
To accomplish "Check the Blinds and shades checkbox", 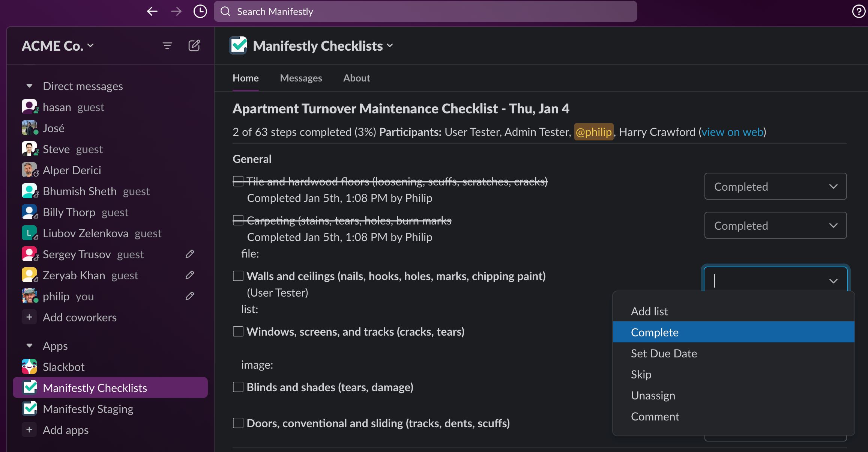I will point(238,387).
